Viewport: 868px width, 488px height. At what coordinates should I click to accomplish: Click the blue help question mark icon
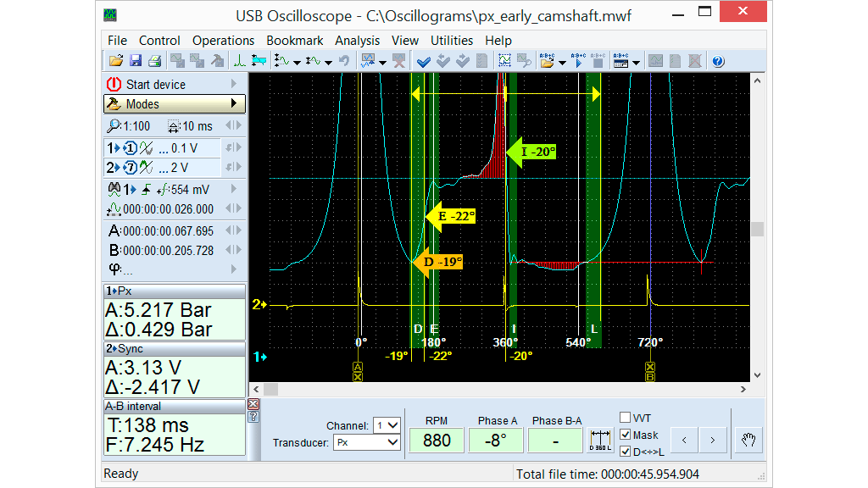click(x=718, y=61)
